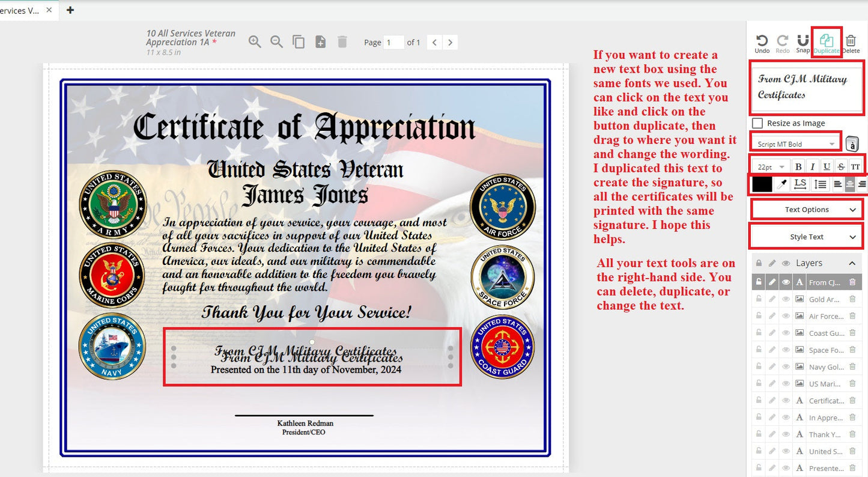Click the page number field
Screen dimensions: 868x477
coord(393,42)
